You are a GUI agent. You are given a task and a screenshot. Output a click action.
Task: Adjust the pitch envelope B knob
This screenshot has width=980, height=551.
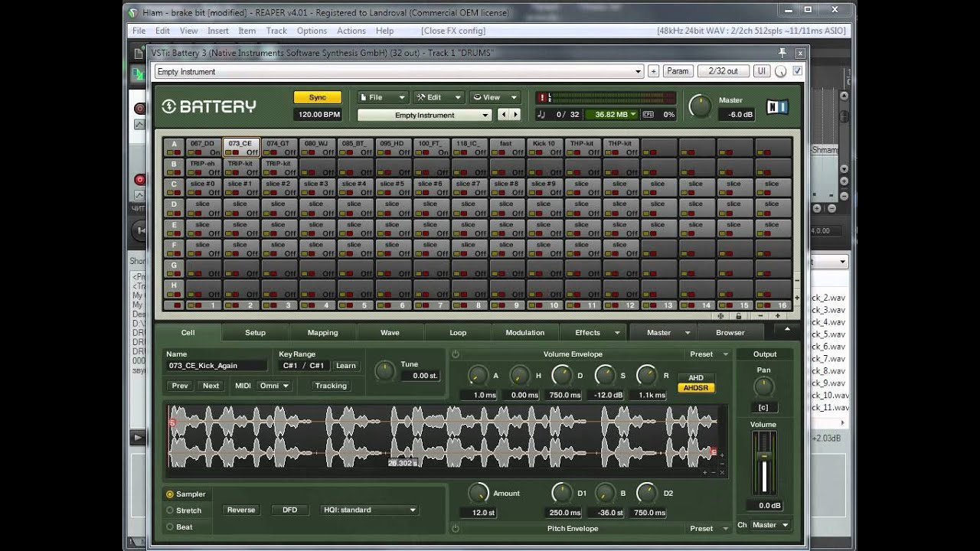[605, 493]
